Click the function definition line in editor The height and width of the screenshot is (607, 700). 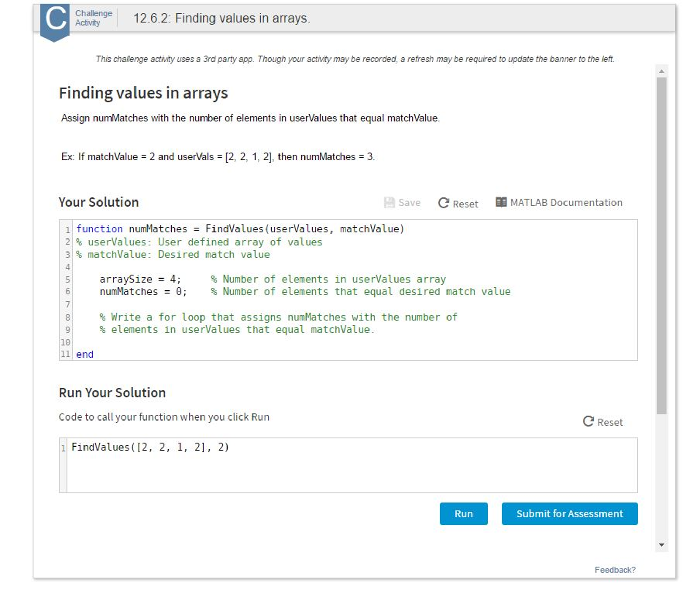pyautogui.click(x=239, y=229)
